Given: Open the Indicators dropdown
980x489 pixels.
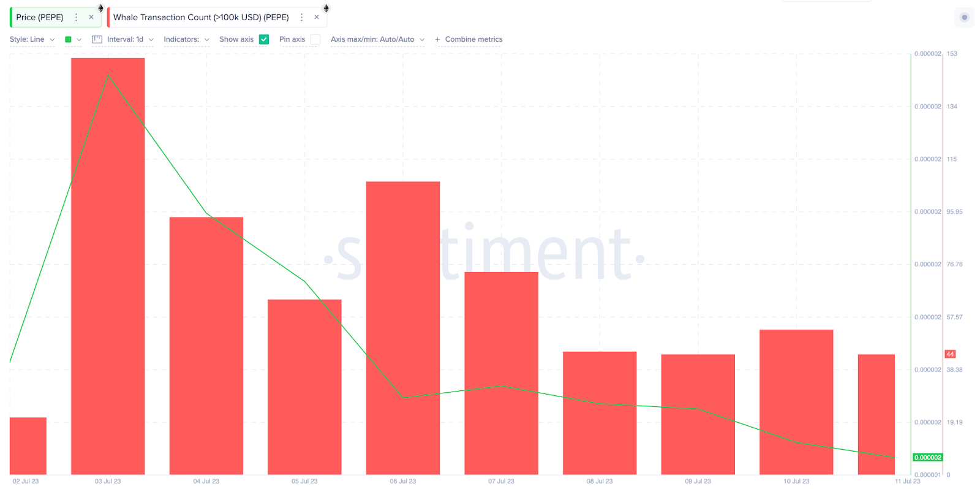Looking at the screenshot, I should pyautogui.click(x=187, y=39).
